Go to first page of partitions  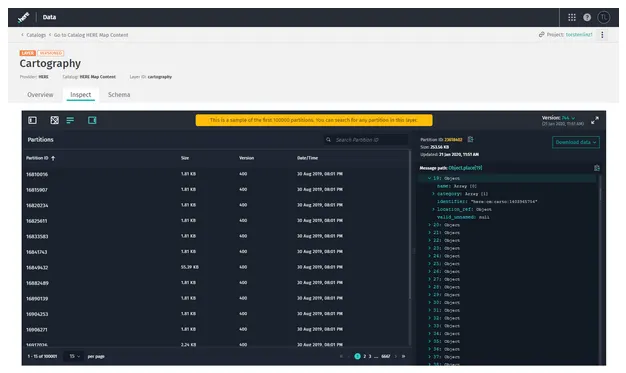pos(341,356)
